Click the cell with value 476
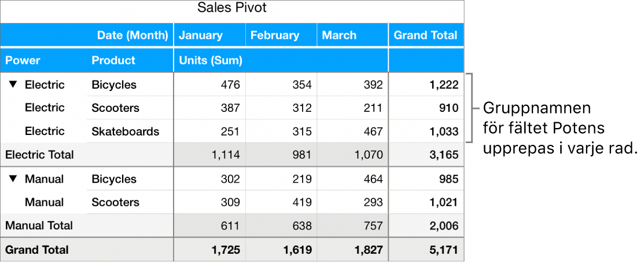Viewport: 644px width, 263px height. pyautogui.click(x=230, y=85)
